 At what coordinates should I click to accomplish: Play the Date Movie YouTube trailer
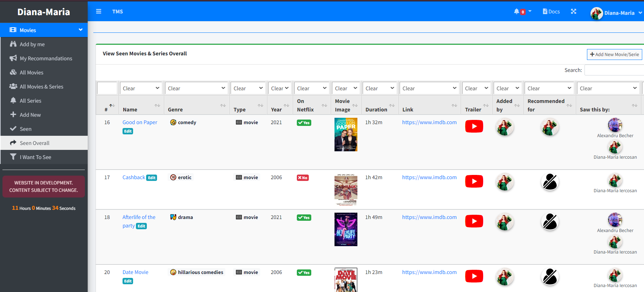point(474,276)
